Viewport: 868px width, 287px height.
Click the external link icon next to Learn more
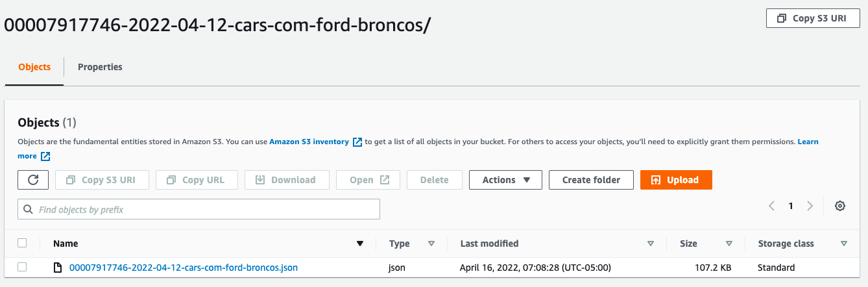tap(45, 156)
